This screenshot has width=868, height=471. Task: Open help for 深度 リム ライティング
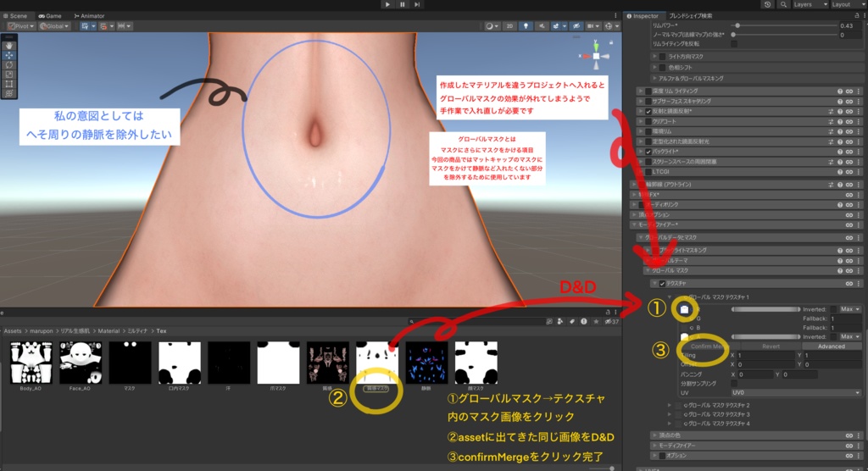pyautogui.click(x=840, y=91)
